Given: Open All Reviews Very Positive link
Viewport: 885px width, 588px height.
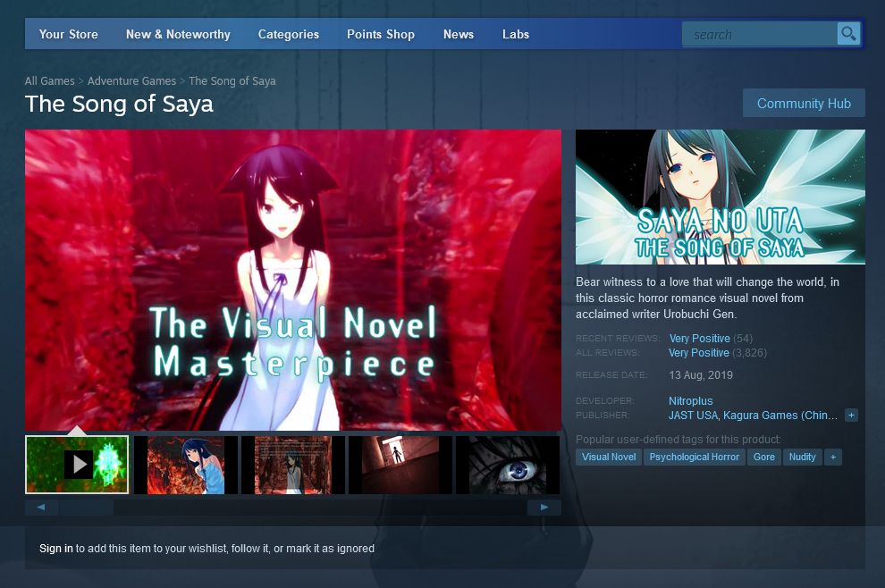Looking at the screenshot, I should 699,353.
